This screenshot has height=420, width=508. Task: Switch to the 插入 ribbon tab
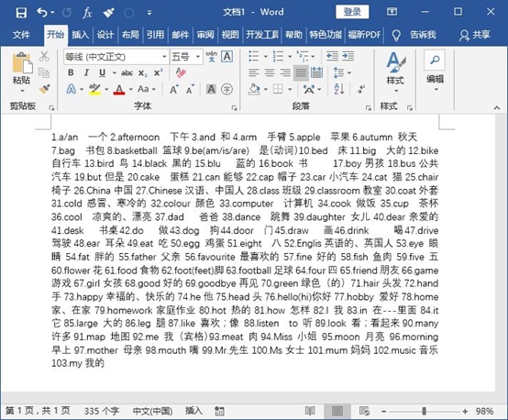click(80, 35)
